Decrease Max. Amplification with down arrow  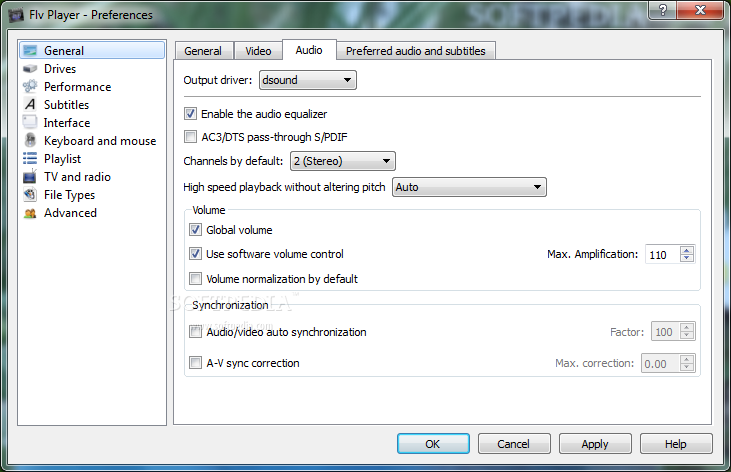click(687, 258)
